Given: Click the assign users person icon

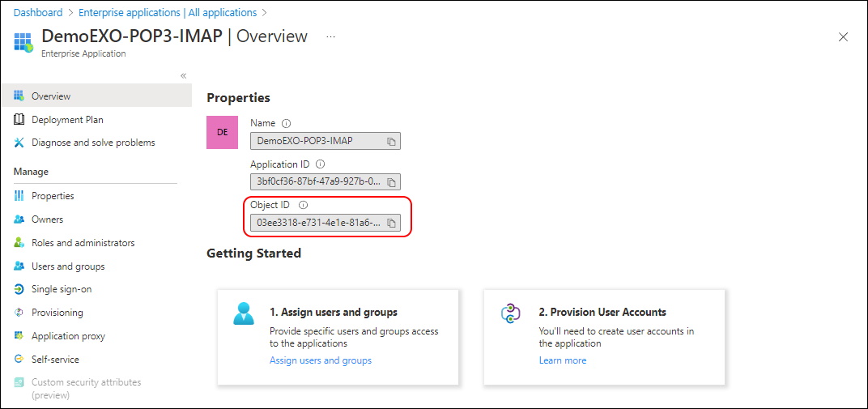Looking at the screenshot, I should click(x=244, y=313).
